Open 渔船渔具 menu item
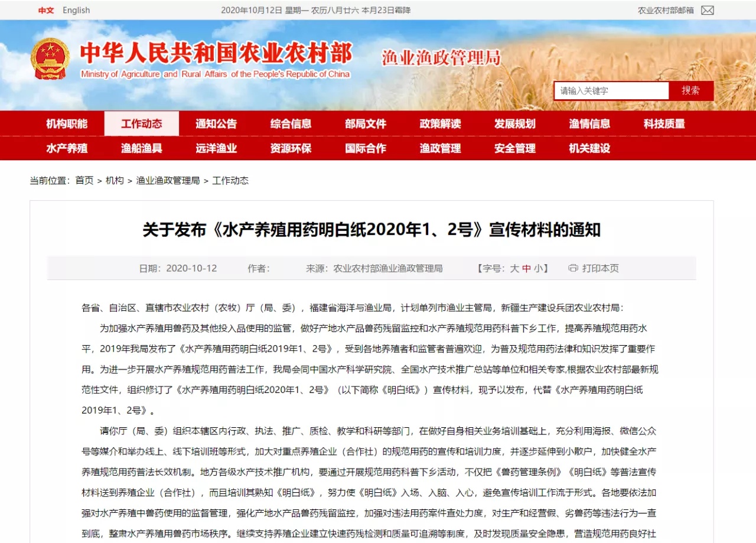 tap(142, 148)
